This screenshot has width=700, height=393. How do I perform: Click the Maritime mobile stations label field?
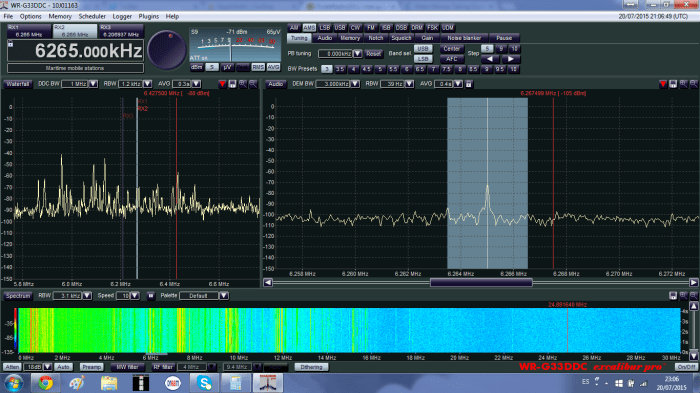coord(75,68)
